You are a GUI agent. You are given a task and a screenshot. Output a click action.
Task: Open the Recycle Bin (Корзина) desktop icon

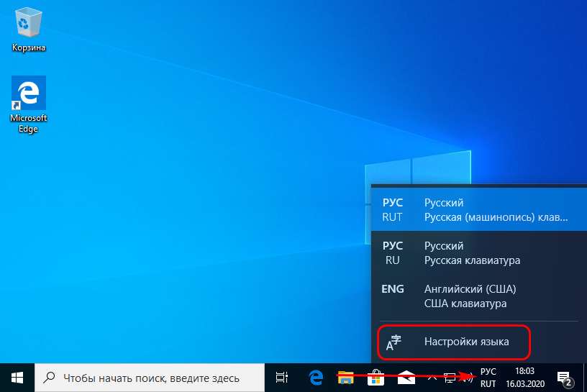28,30
